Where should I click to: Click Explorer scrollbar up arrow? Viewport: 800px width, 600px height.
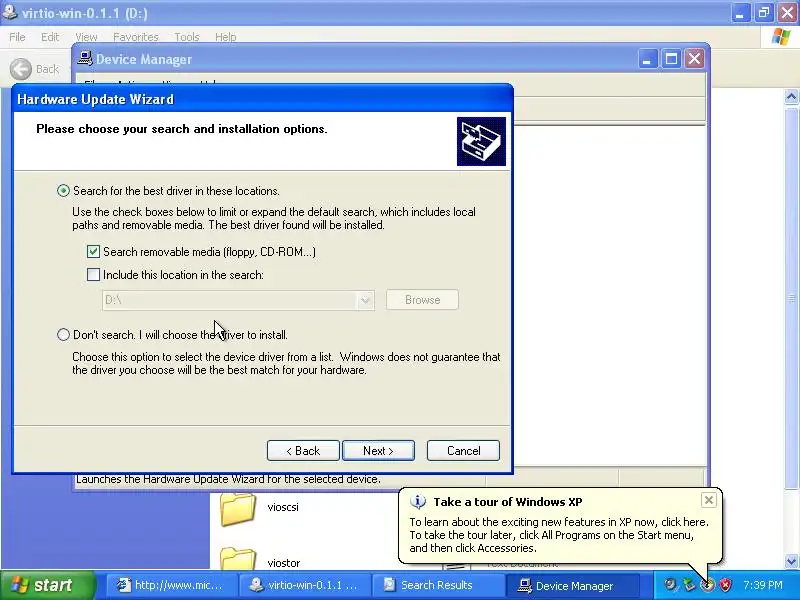click(x=792, y=96)
